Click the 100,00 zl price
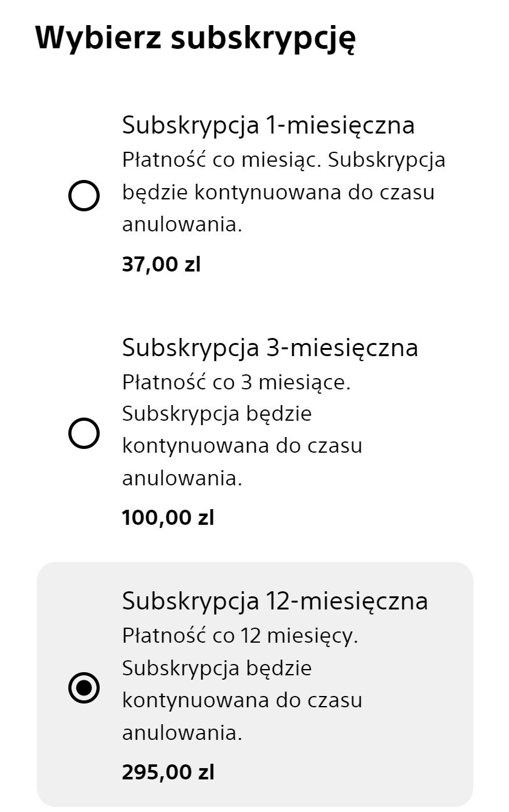The height and width of the screenshot is (812, 509). pos(168,518)
